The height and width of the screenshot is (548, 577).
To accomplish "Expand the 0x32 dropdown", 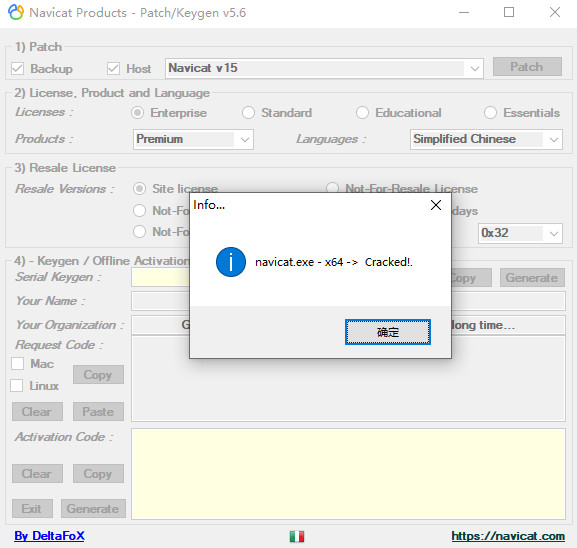I will click(x=520, y=233).
